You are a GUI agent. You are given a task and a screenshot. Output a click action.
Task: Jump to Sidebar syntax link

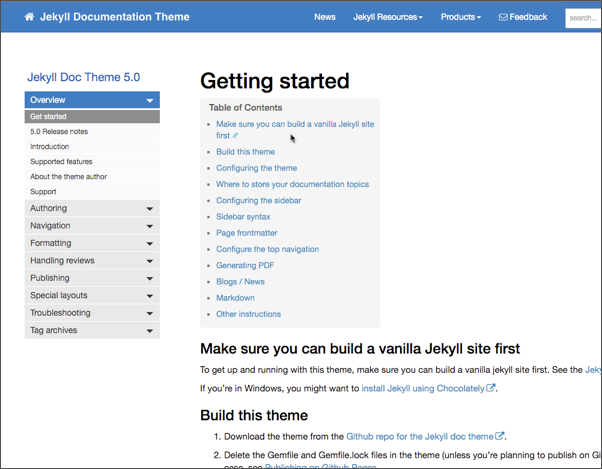pos(243,216)
